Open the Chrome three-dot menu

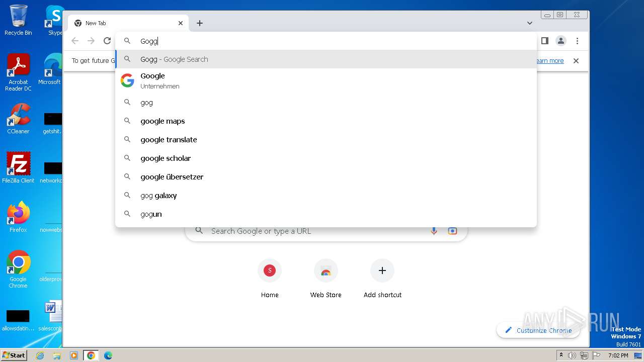pos(577,41)
